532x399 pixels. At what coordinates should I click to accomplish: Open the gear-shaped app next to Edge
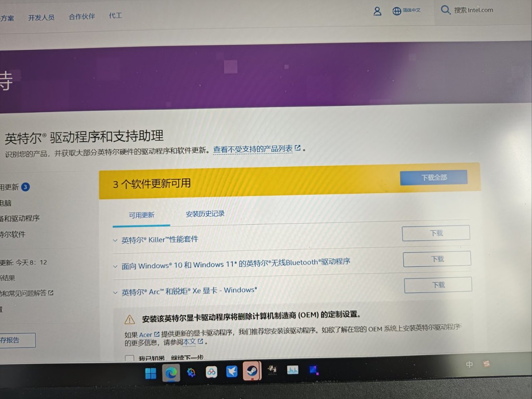point(191,372)
